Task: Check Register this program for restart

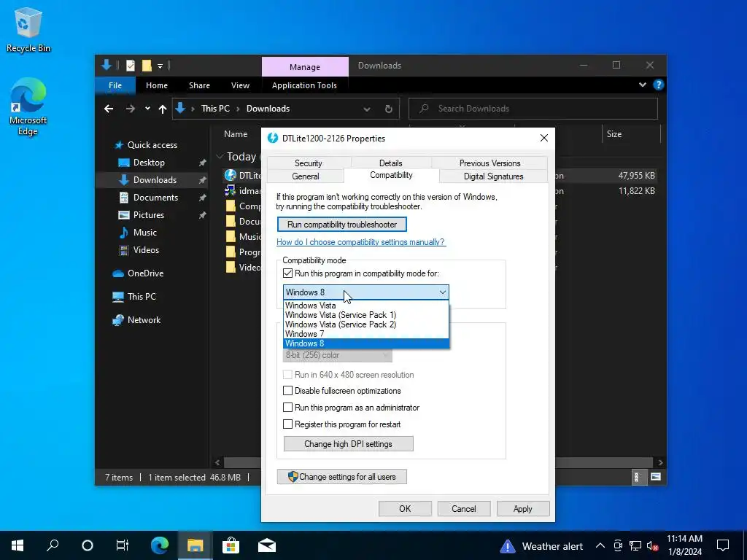Action: 287,424
